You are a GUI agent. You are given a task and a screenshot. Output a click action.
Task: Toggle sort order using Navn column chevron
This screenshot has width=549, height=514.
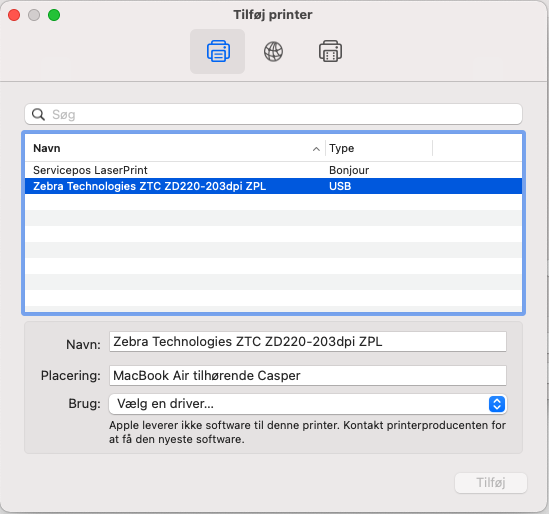pos(316,149)
